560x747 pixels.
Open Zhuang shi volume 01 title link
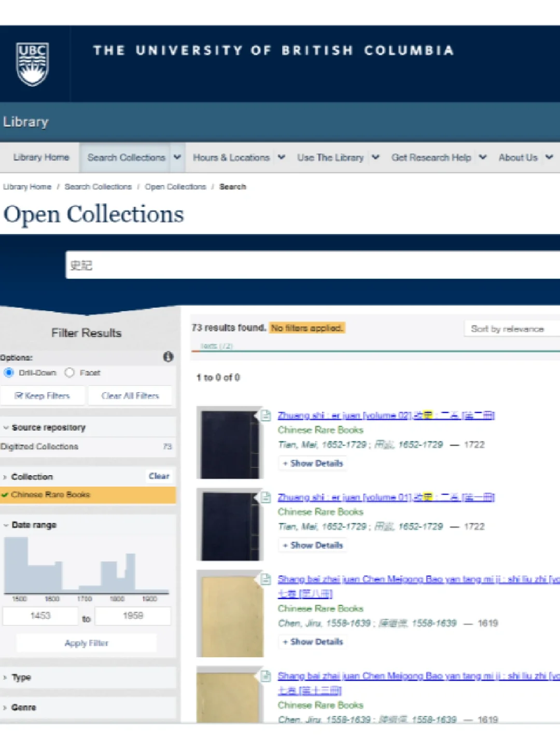pos(386,497)
